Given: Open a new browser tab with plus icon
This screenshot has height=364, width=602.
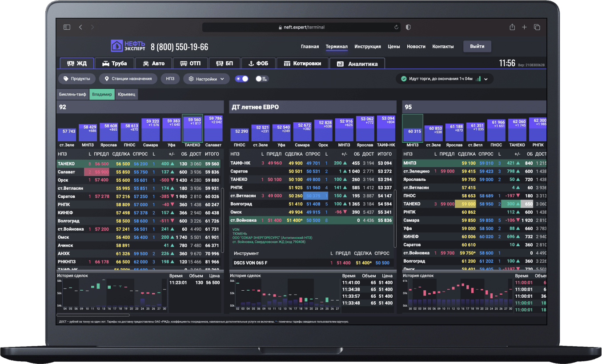Looking at the screenshot, I should tap(525, 27).
